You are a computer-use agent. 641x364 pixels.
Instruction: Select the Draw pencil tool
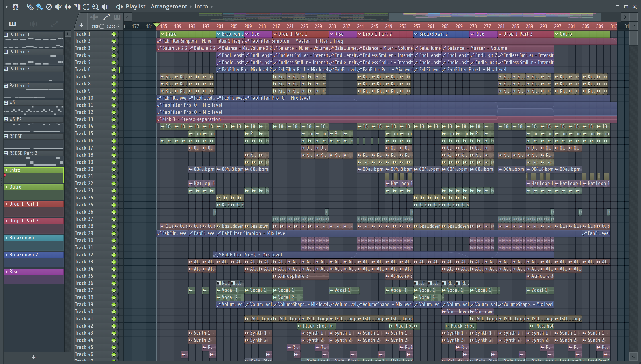point(30,7)
